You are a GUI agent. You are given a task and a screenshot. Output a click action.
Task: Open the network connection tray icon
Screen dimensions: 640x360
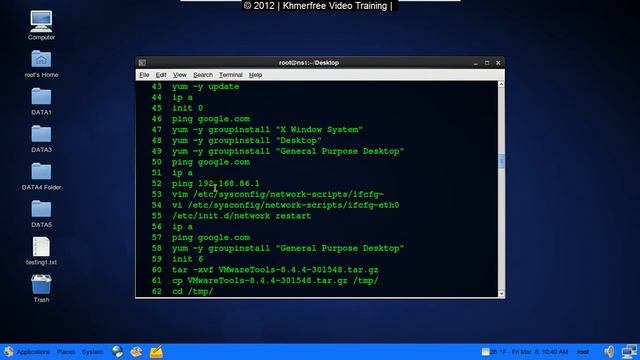(629, 351)
